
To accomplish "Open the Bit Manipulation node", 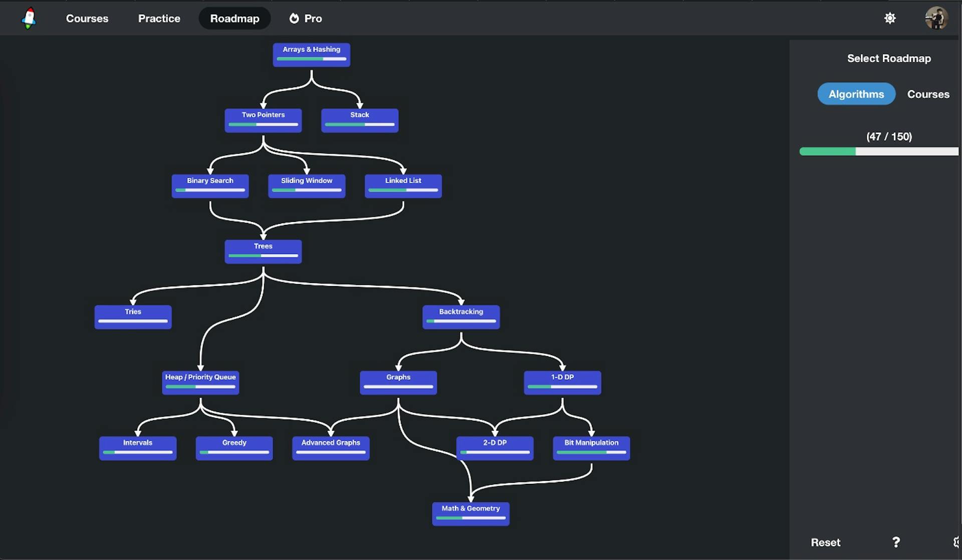I will pyautogui.click(x=591, y=448).
